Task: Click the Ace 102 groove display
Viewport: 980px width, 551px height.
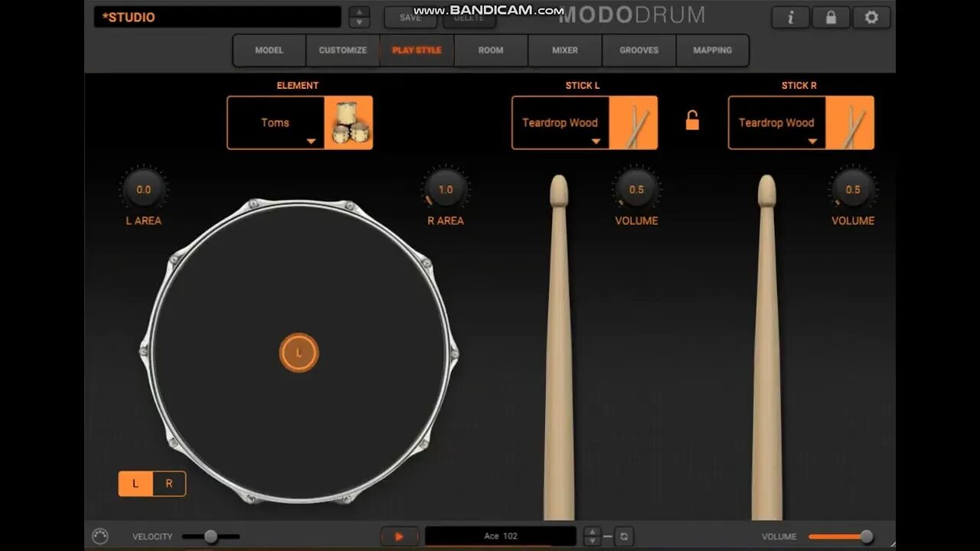Action: pos(501,536)
